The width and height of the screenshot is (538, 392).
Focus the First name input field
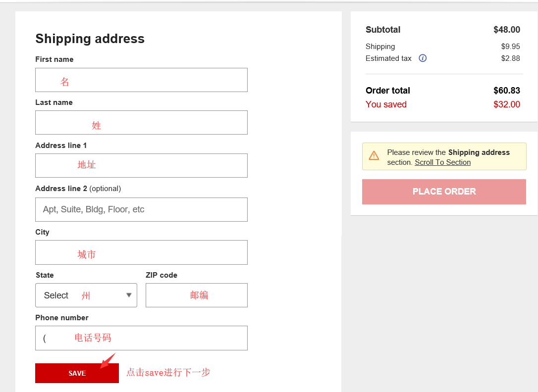(141, 80)
